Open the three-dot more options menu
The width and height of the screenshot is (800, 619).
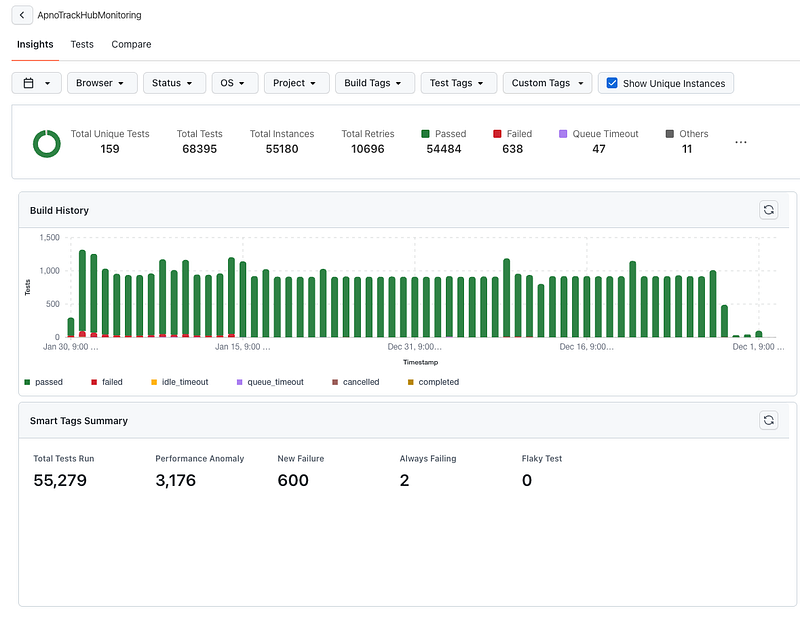click(741, 142)
